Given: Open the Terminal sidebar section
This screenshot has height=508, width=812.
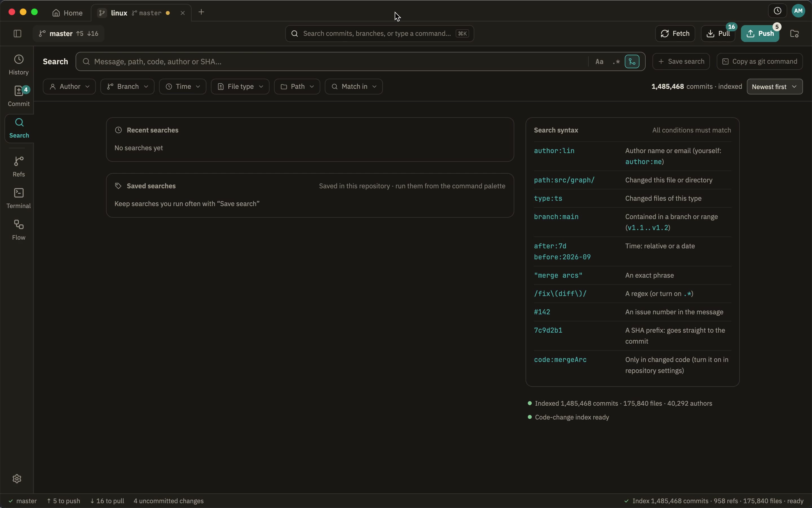Looking at the screenshot, I should point(19,198).
